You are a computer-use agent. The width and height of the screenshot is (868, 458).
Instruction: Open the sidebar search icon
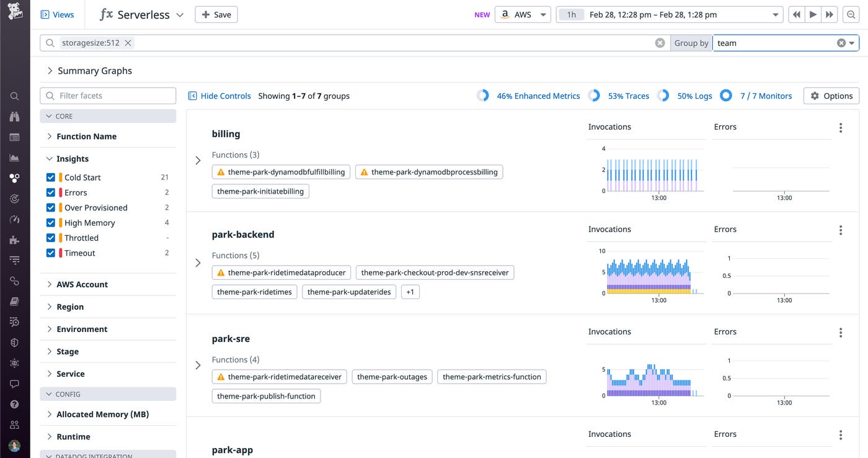pyautogui.click(x=14, y=96)
